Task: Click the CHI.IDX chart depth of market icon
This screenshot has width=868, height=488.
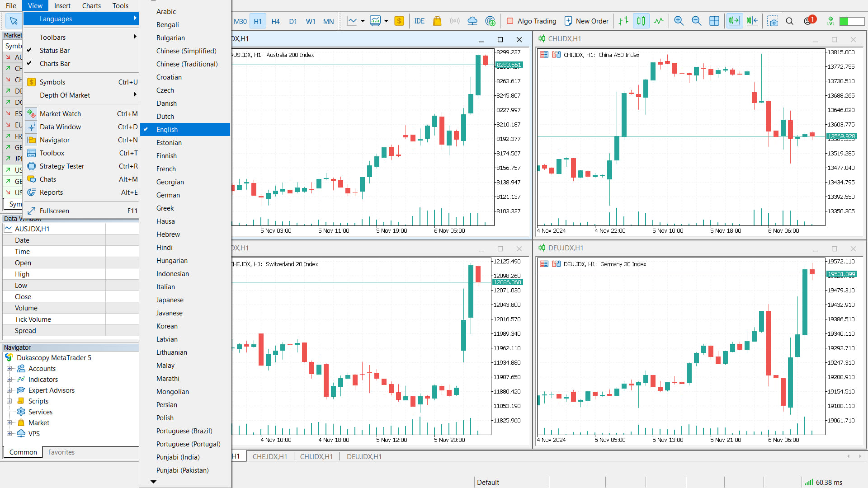Action: click(544, 55)
